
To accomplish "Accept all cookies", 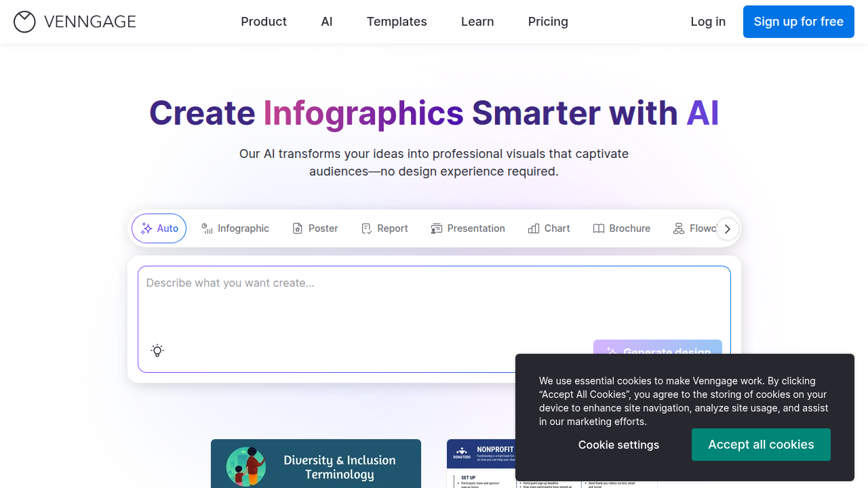I will [x=761, y=445].
